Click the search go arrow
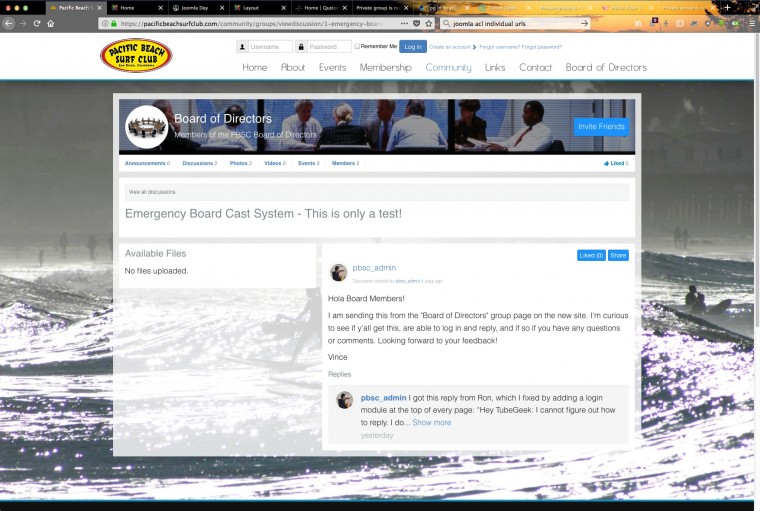 coord(585,23)
